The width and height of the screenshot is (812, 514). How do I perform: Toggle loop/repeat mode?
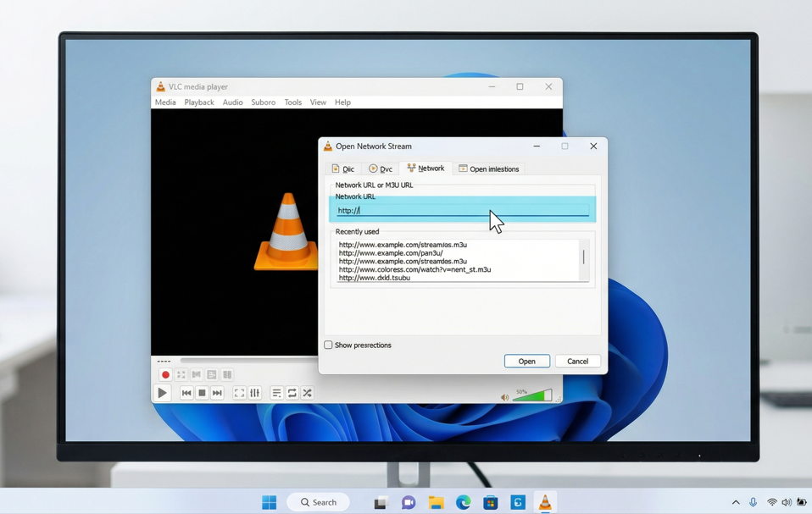292,393
